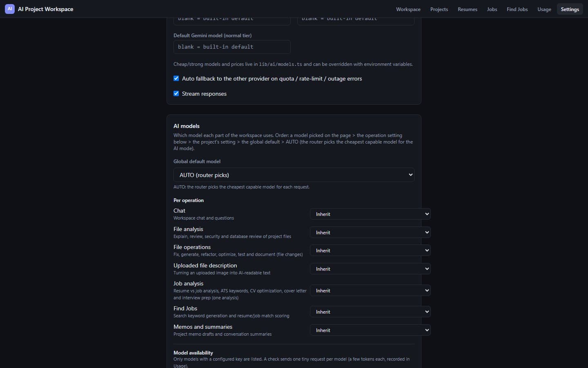Open the Job analysis model dropdown
Viewport: 588px width, 368px height.
pos(370,290)
